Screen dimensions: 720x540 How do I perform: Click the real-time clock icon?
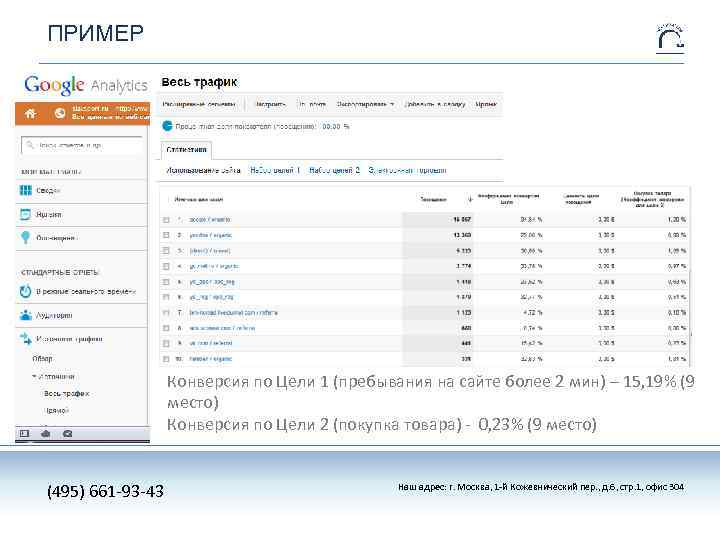[26, 291]
